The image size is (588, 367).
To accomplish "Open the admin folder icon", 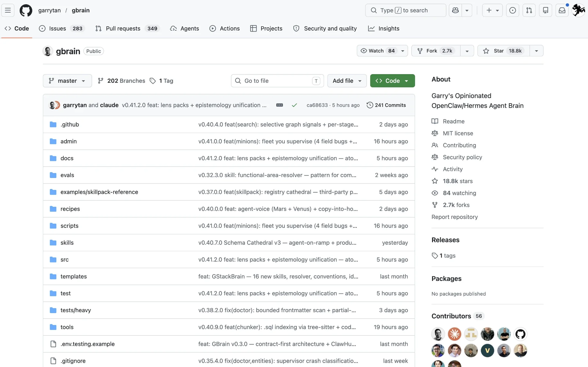I will click(53, 141).
